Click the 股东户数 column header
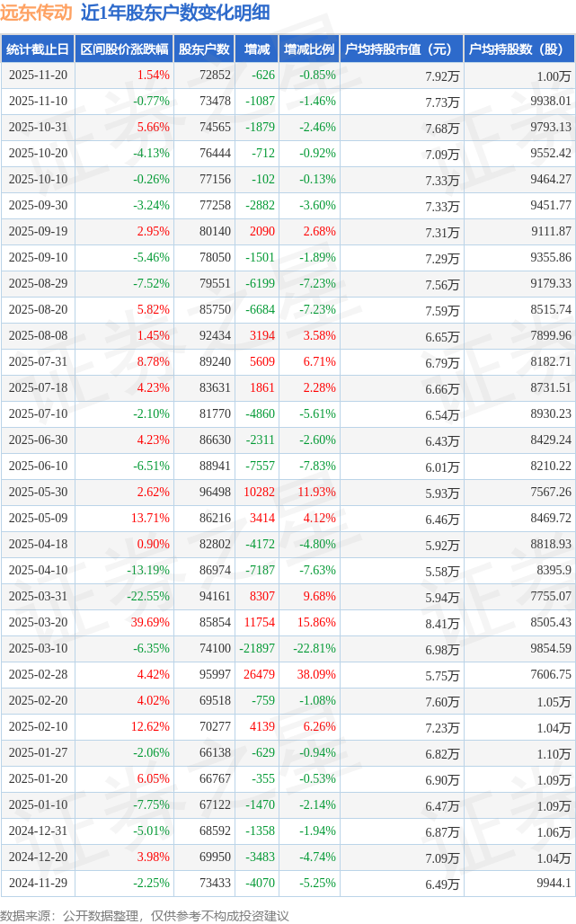Viewport: 576px width, 924px height. point(204,49)
